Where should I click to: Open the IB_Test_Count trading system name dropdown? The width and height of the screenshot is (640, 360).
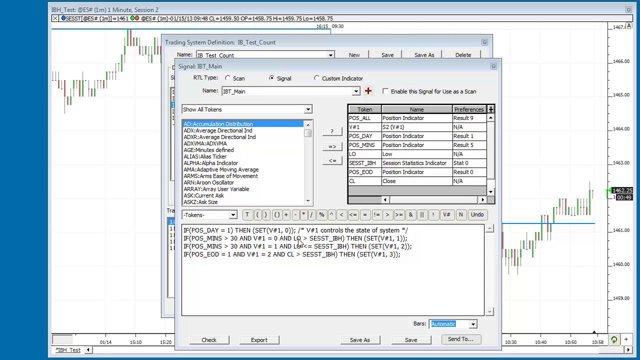point(330,55)
